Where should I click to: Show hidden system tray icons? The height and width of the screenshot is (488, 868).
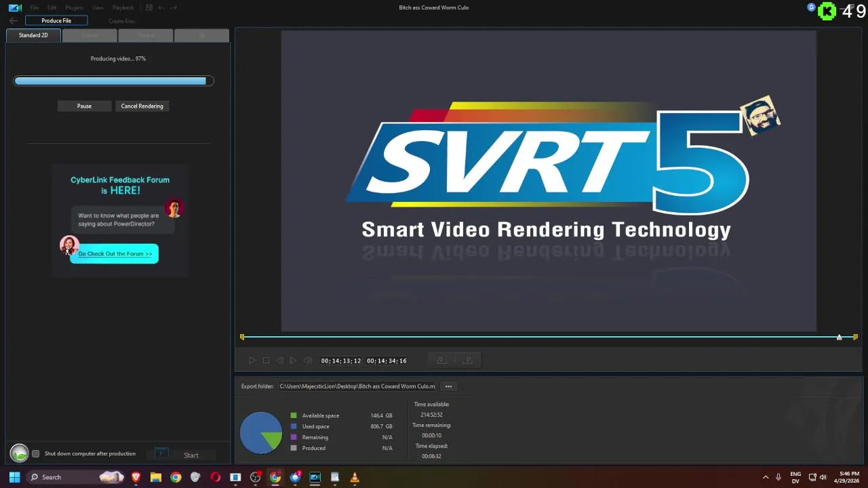[766, 477]
